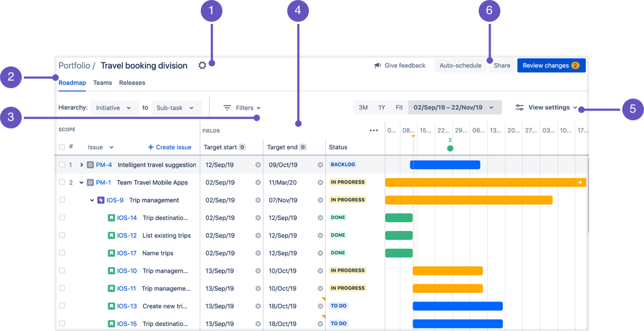
Task: Click the megaphone Give feedback icon
Action: (x=378, y=65)
